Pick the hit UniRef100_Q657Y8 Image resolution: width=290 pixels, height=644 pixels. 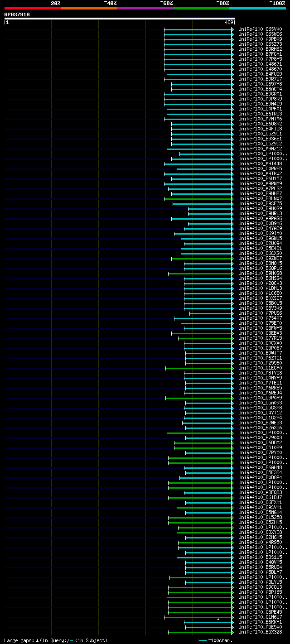(260, 84)
